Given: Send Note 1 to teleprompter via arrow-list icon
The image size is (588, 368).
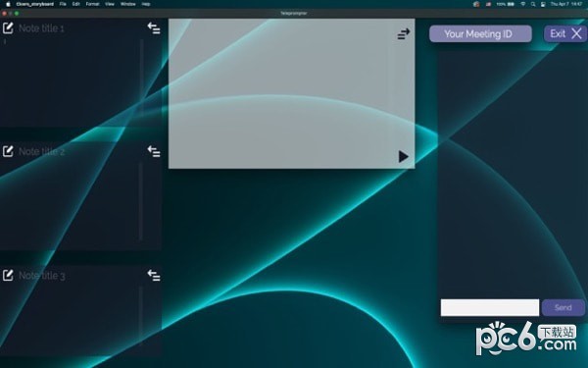Looking at the screenshot, I should point(154,28).
